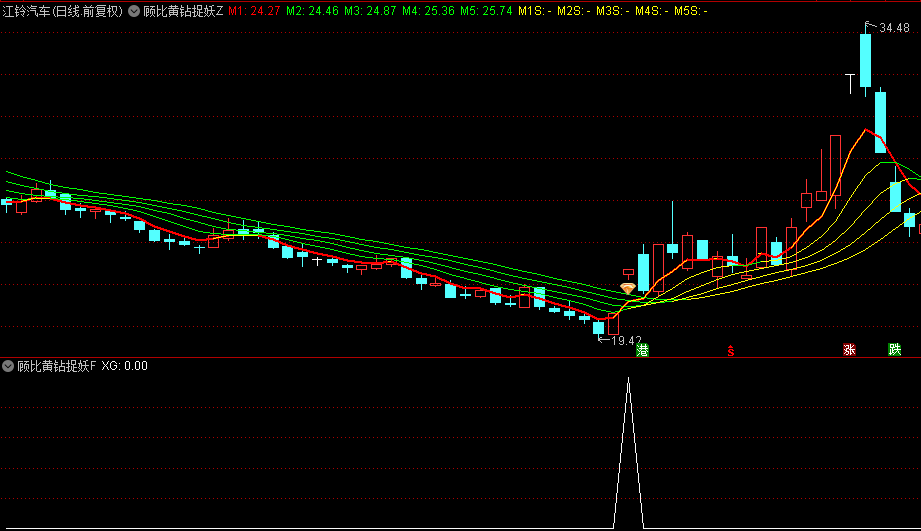Click the M1S: - label
Screen dimensions: 921x531
(535, 11)
